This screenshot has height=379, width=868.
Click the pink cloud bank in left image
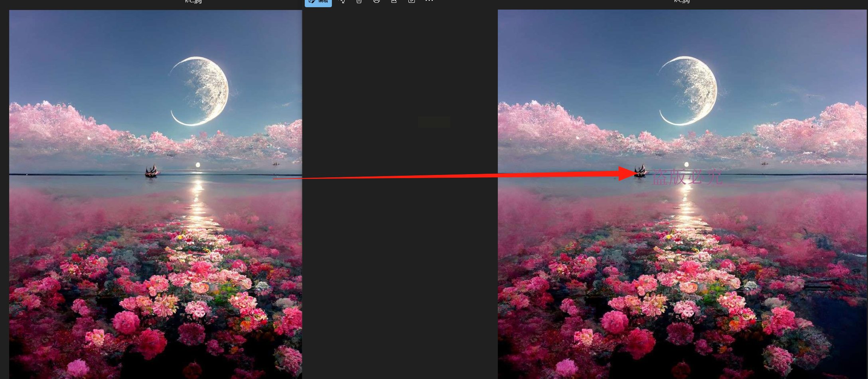coord(156,132)
